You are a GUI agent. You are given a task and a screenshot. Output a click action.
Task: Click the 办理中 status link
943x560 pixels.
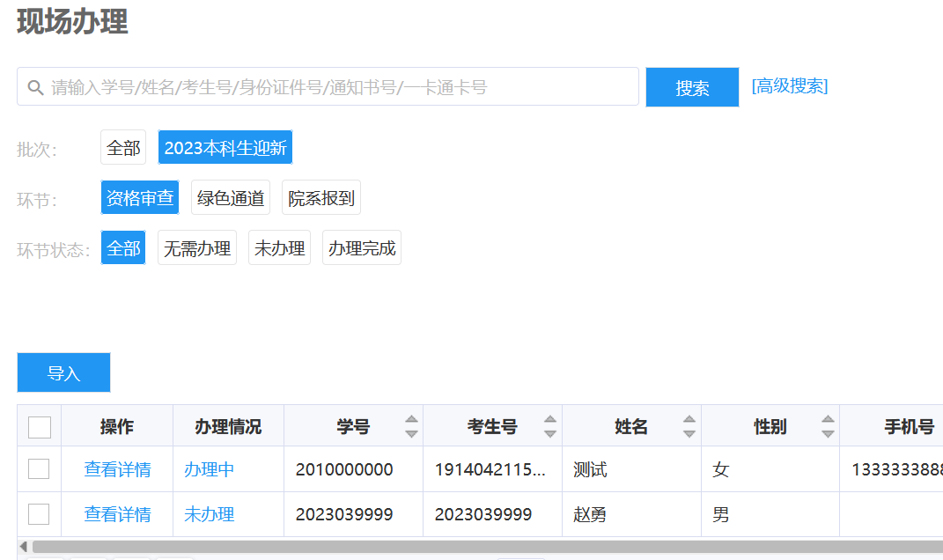tap(209, 469)
